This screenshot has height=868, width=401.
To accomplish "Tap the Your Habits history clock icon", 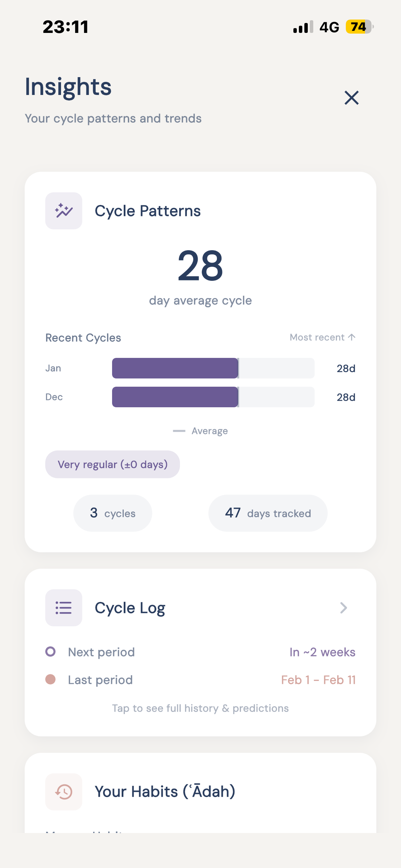I will 64,792.
